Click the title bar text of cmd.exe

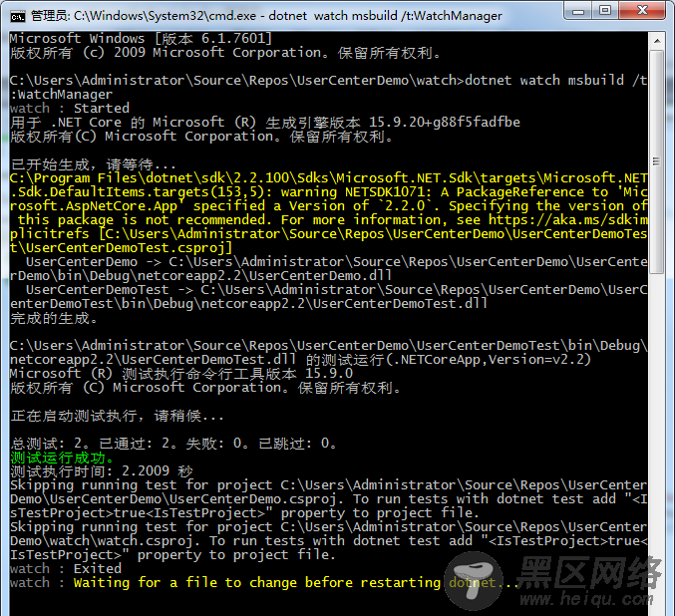tap(266, 16)
